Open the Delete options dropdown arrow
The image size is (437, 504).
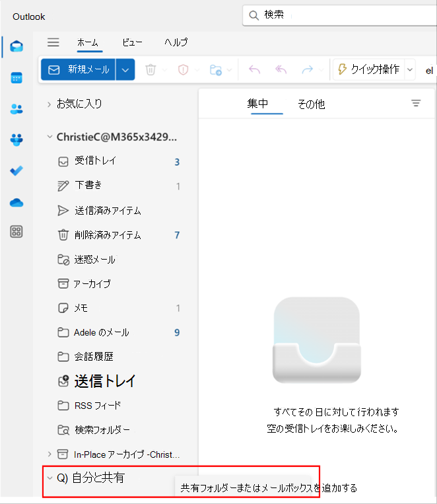[164, 70]
